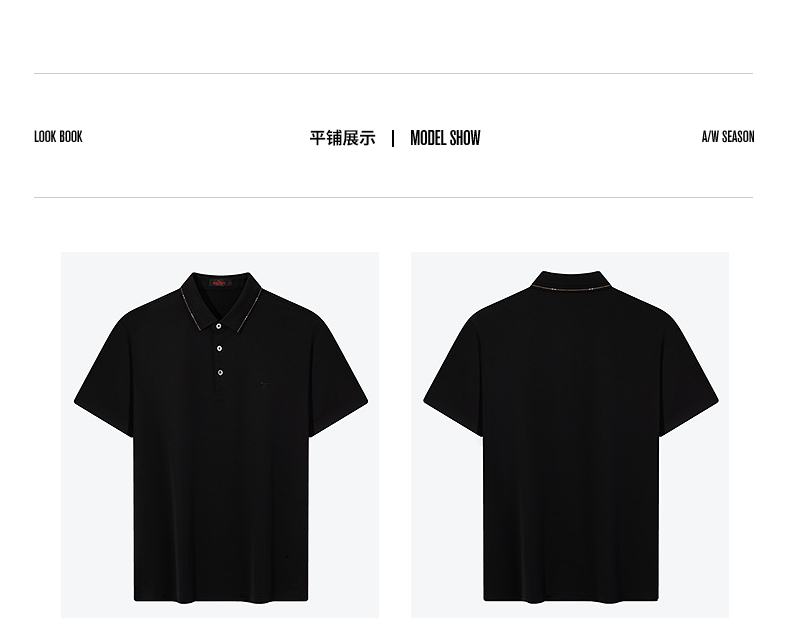Click the small embroidered chest logo
Image resolution: width=790 pixels, height=627 pixels.
click(265, 385)
